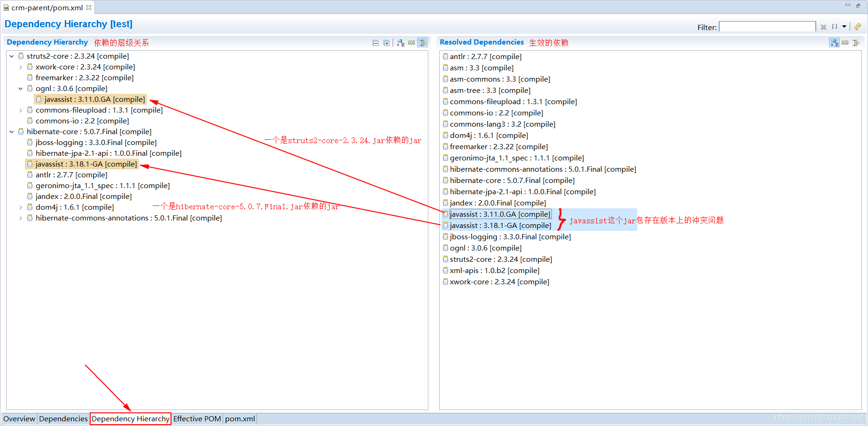Expand hibernate-commons-annotations hierarchy node
This screenshot has height=426, width=868.
coord(21,218)
